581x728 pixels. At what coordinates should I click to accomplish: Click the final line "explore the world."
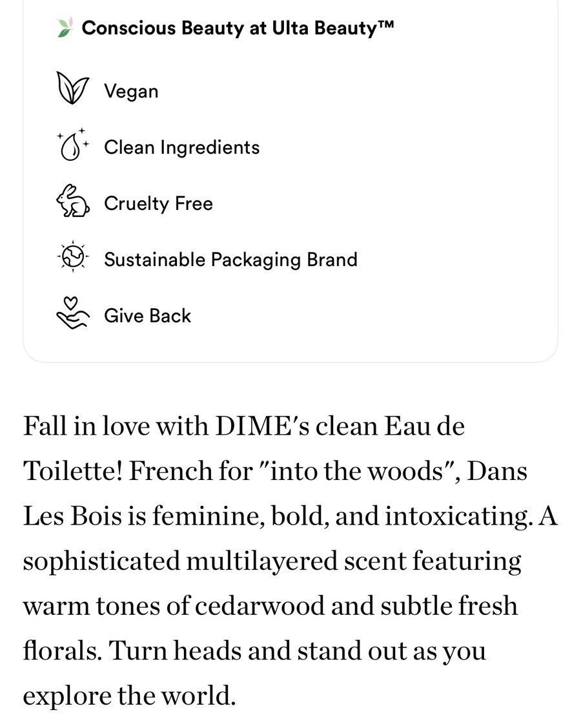tap(130, 696)
